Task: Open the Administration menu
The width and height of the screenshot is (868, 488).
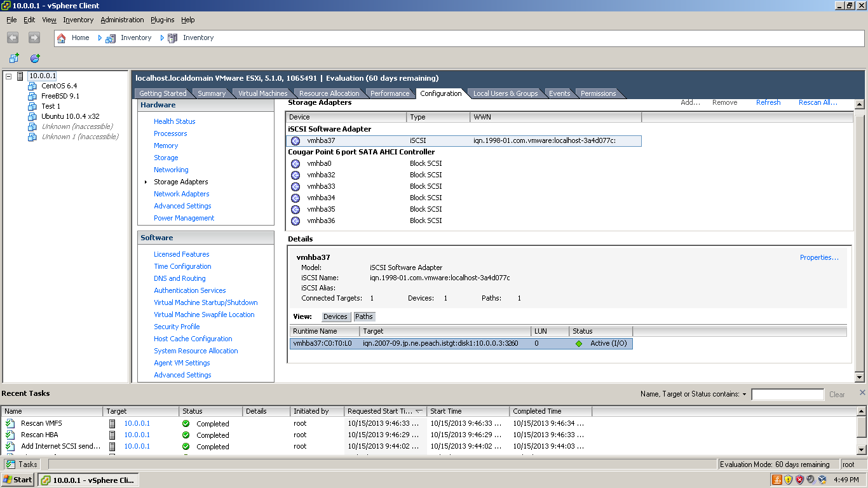Action: 122,20
